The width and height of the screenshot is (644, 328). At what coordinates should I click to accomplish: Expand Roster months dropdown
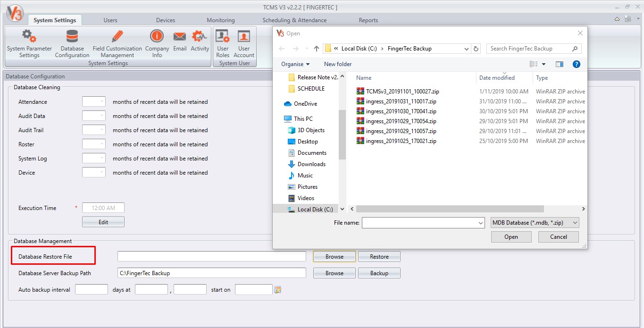101,144
